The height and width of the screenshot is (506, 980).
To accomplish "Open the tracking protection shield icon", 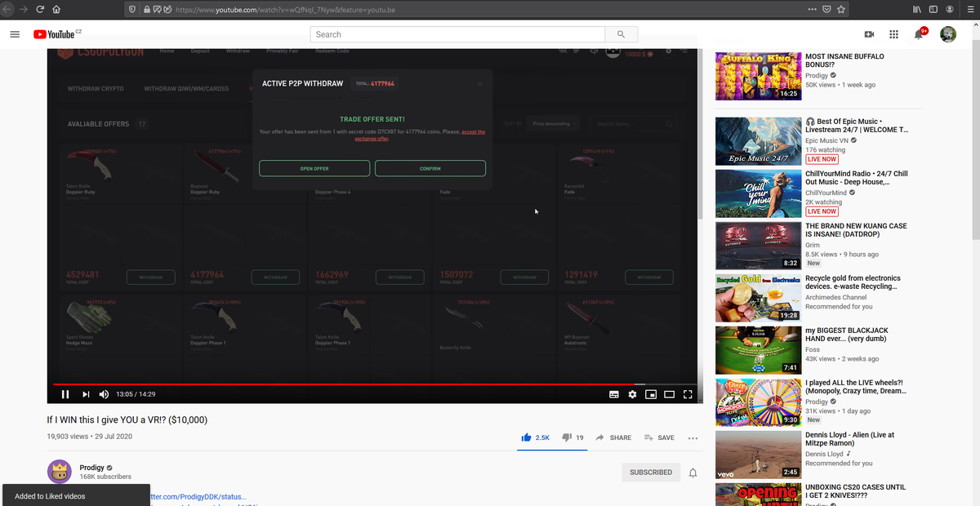I will [x=132, y=9].
